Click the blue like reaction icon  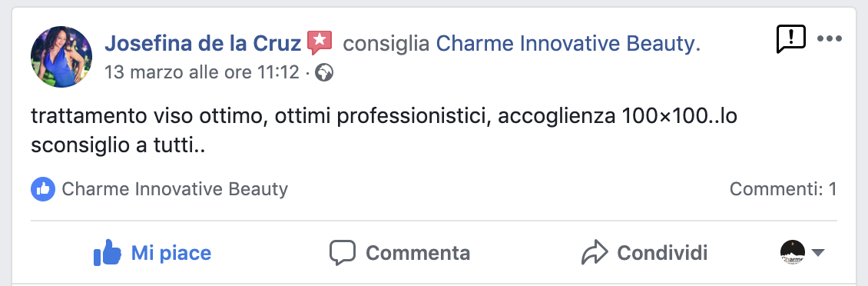coord(43,190)
